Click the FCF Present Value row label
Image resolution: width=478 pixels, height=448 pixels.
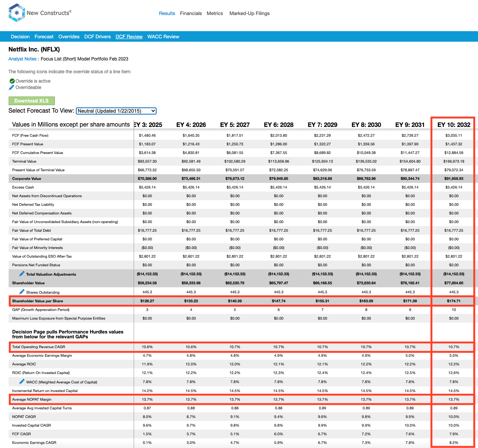(28, 144)
